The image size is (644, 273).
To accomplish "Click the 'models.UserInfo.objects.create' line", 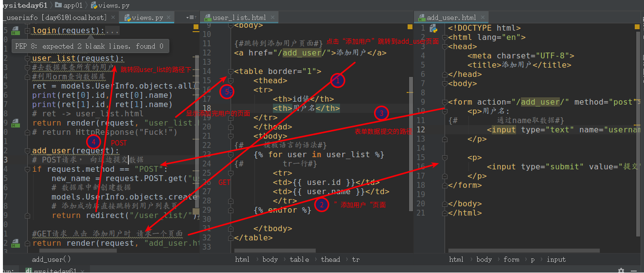I will 125,197.
